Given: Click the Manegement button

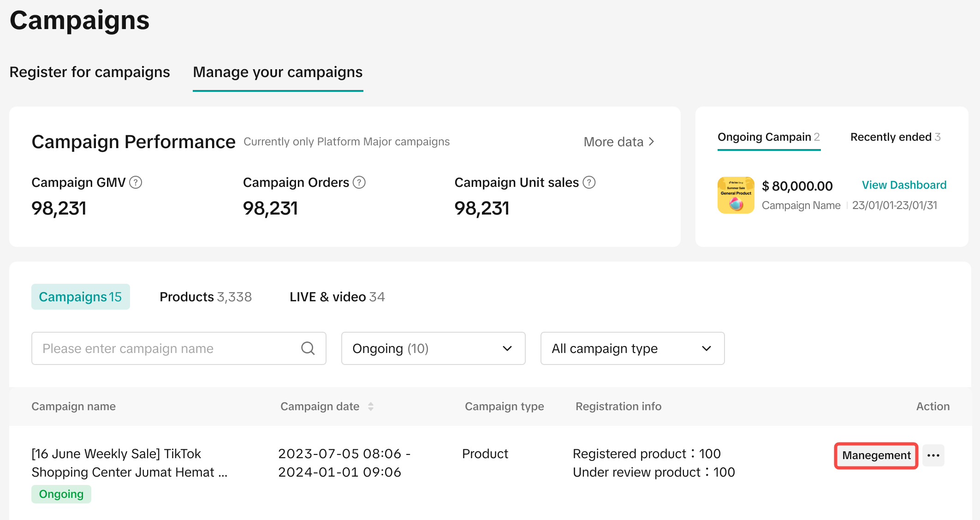Looking at the screenshot, I should click(x=876, y=455).
